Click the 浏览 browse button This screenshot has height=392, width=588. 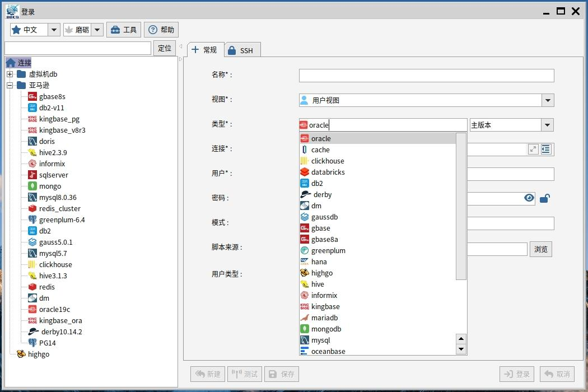point(540,249)
